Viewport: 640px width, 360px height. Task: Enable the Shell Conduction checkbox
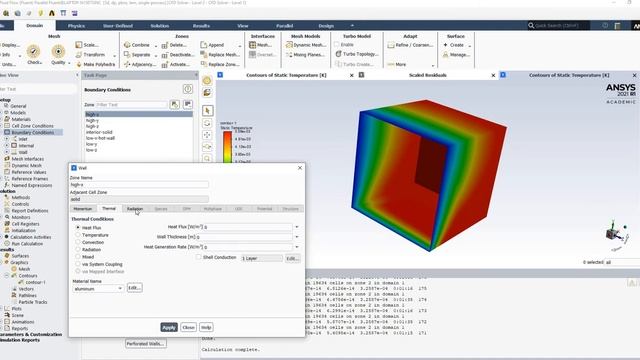tap(198, 257)
